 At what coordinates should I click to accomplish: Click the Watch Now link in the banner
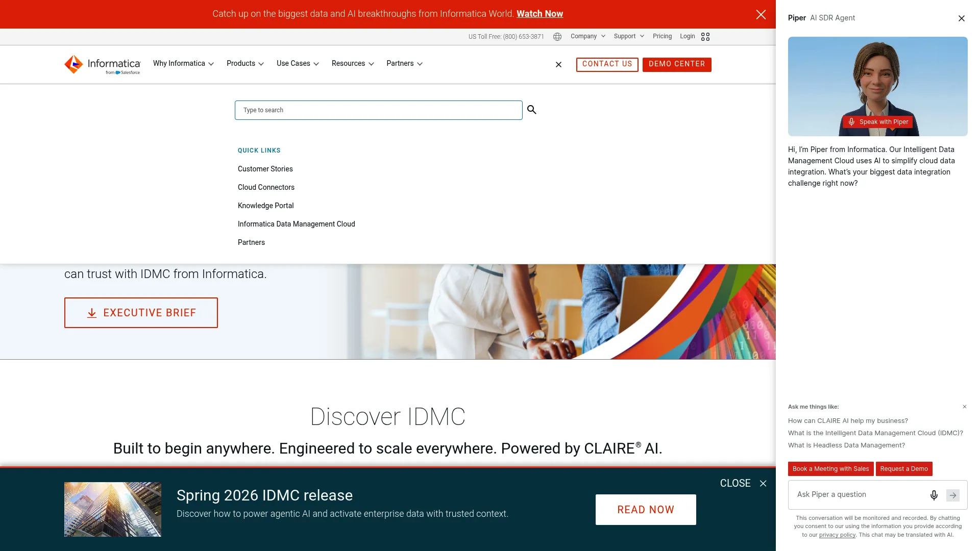coord(540,14)
